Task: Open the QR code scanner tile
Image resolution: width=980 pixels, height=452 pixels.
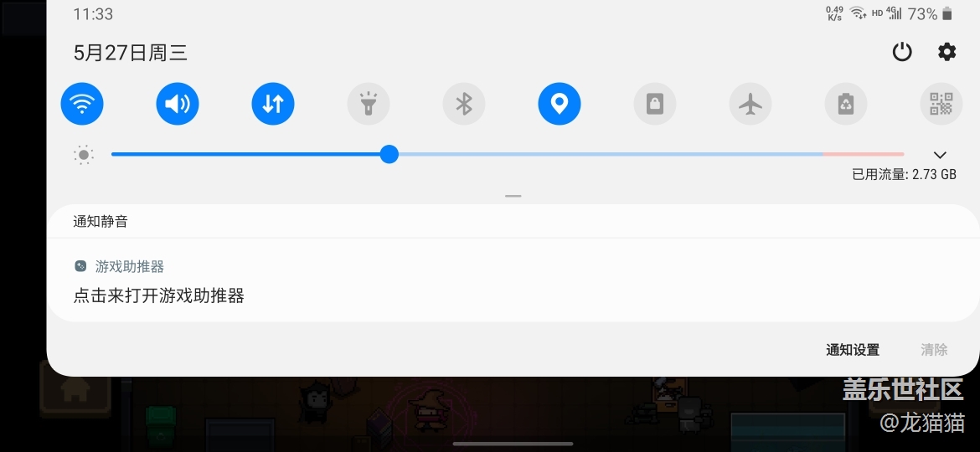Action: [941, 104]
